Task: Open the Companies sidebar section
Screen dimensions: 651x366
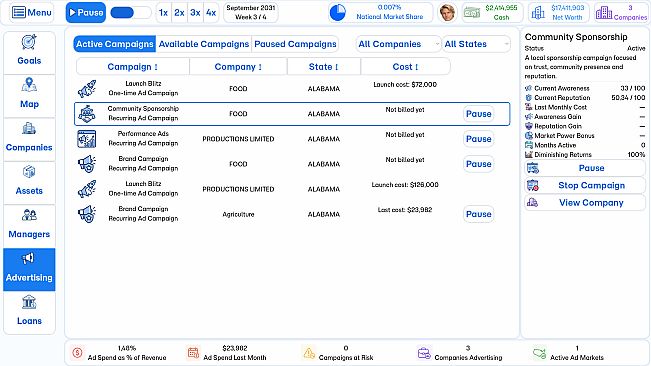Action: 29,139
